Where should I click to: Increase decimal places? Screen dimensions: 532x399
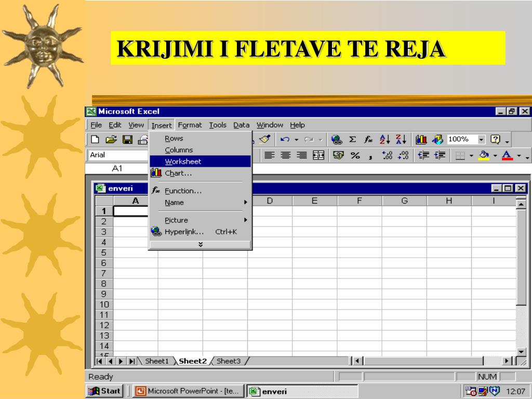387,155
